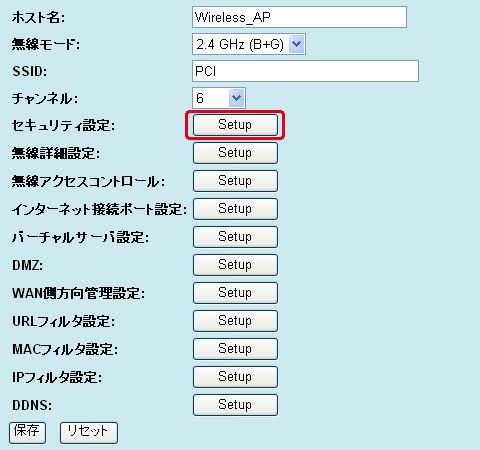Screen dimensions: 480x450
Task: Open the セキュリティ設定 Setup button
Action: pos(235,125)
